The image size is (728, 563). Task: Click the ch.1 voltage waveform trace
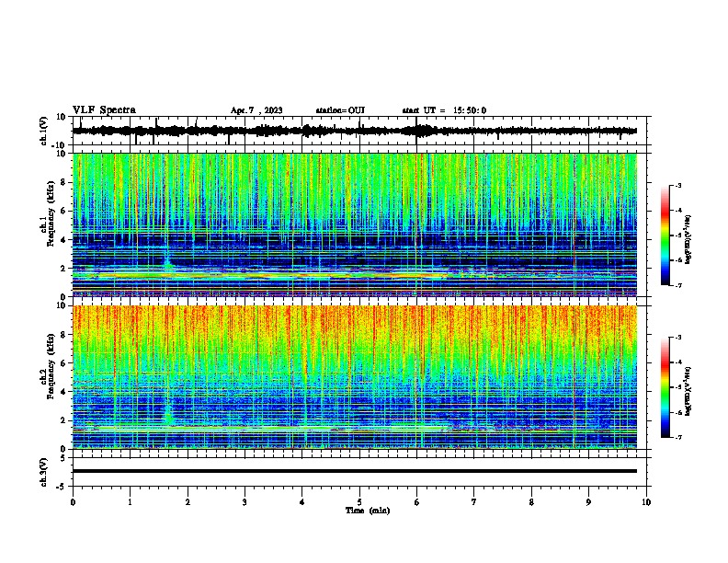click(354, 131)
